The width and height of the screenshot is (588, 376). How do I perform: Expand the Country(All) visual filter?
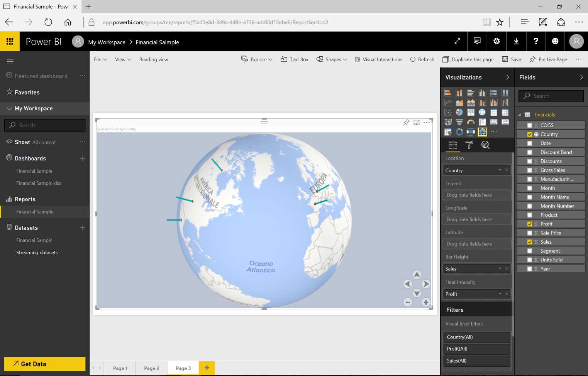476,337
